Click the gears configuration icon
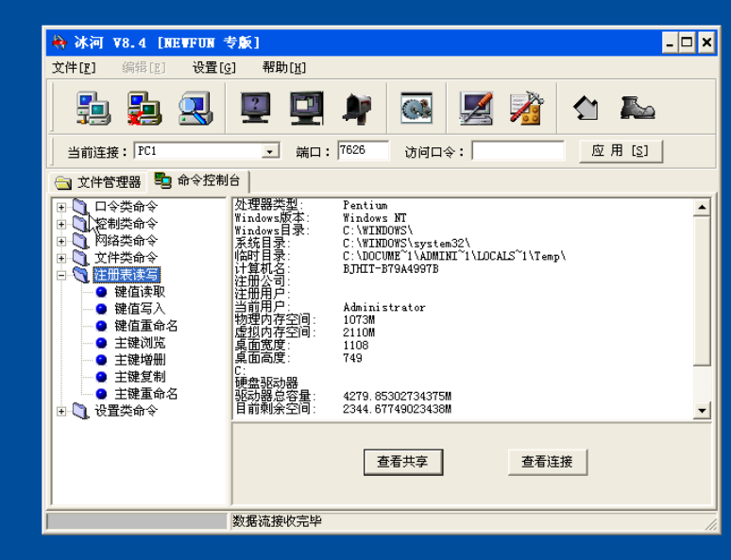The width and height of the screenshot is (731, 560). pyautogui.click(x=416, y=109)
